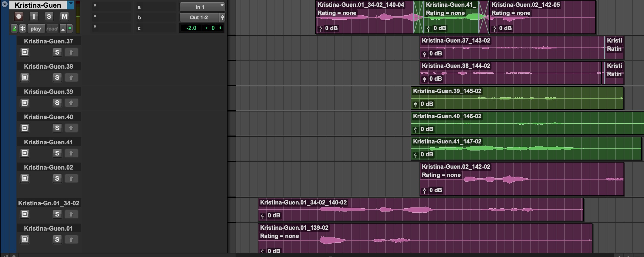
Task: Click clip gain fader icon on Kristina-Guen.37_143-02
Action: point(425,54)
